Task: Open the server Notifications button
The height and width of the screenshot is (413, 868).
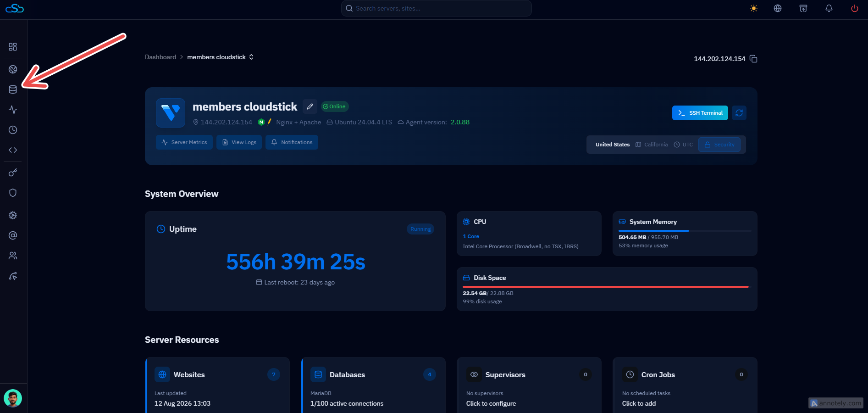Action: 292,142
